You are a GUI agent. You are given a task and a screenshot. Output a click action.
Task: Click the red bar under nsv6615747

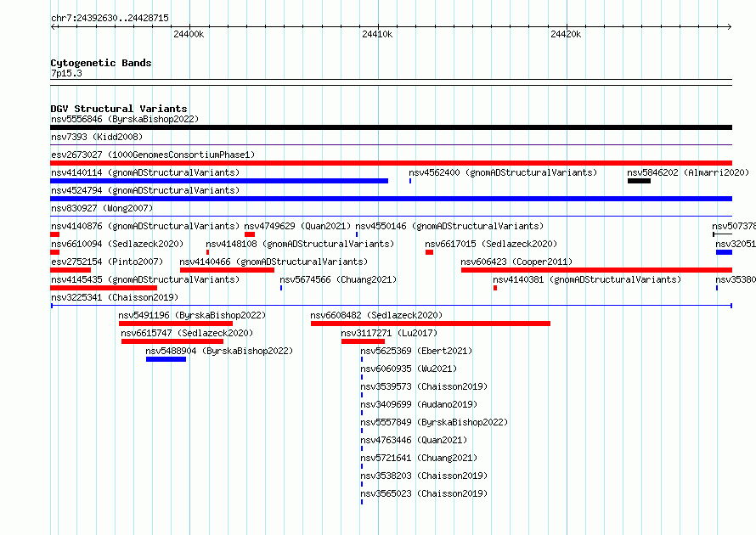172,341
